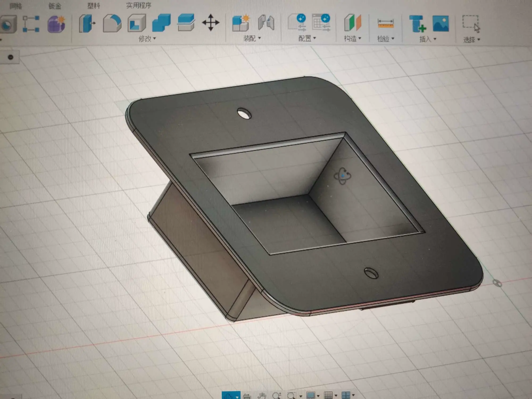Switch to the 钣金 tab

pos(55,6)
